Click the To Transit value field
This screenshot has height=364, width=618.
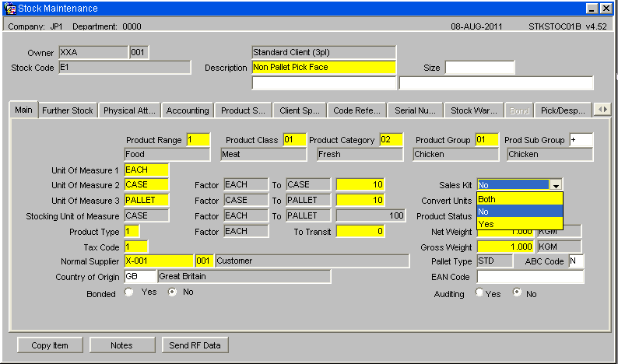[360, 231]
